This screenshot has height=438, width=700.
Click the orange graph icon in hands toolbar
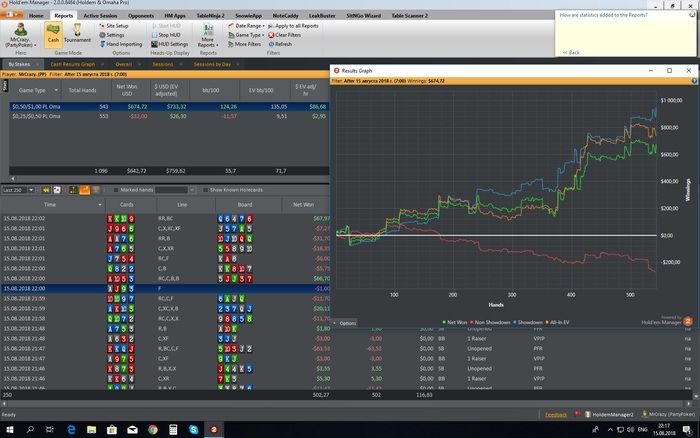point(84,190)
